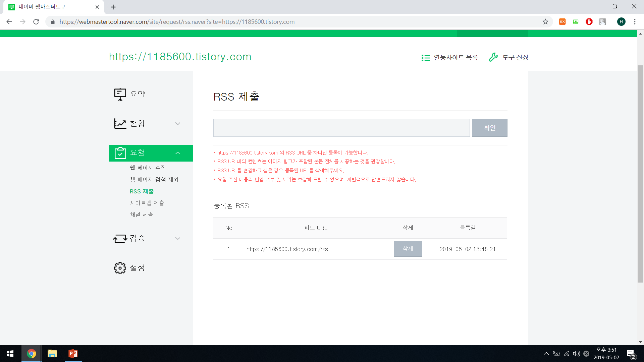Click the grey picture extension icon in toolbar
The width and height of the screenshot is (644, 362).
[x=602, y=22]
